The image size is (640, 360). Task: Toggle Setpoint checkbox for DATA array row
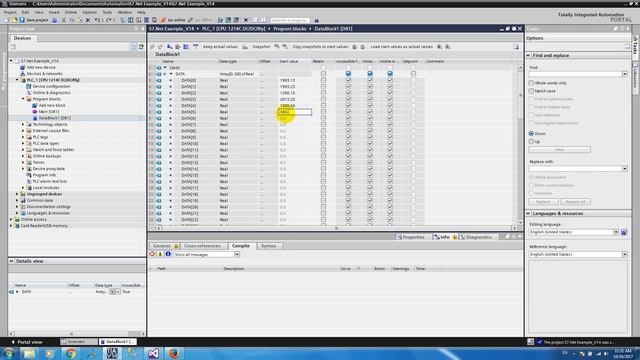pos(413,74)
